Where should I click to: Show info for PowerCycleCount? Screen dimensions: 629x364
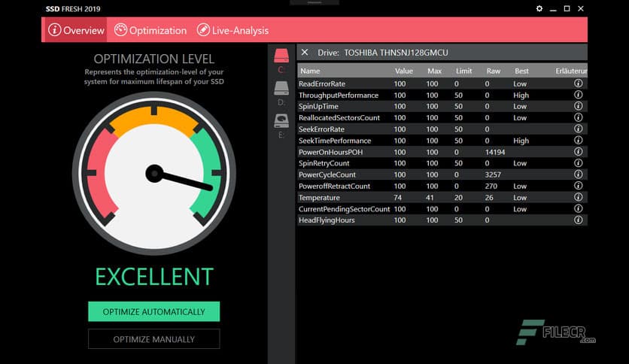point(578,174)
